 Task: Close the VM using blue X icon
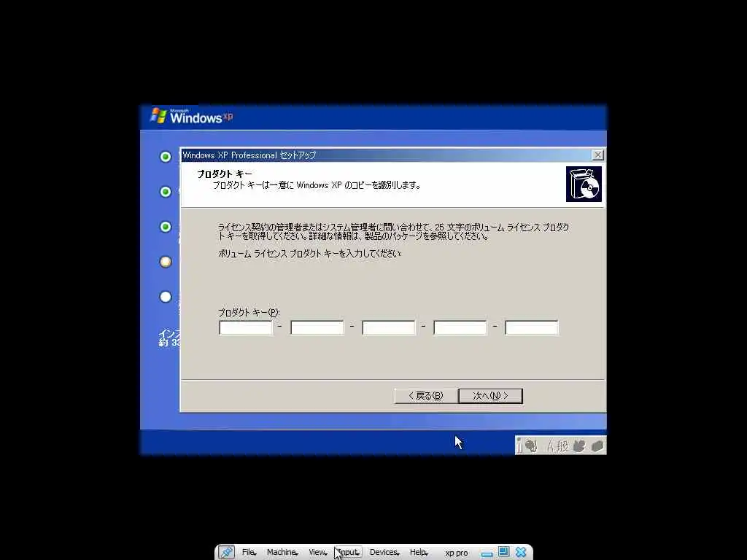point(521,552)
